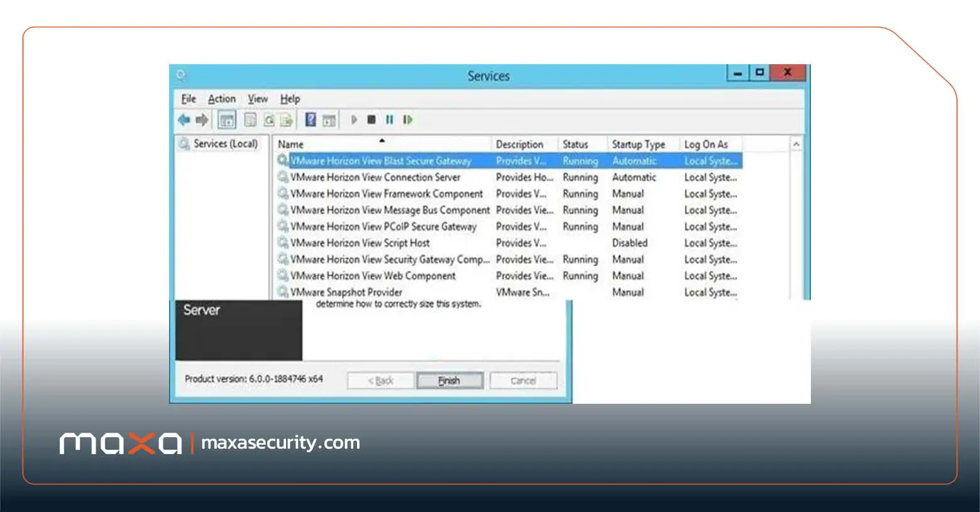Sort by the Status column header
Viewport: 980px width, 512px height.
pos(582,144)
